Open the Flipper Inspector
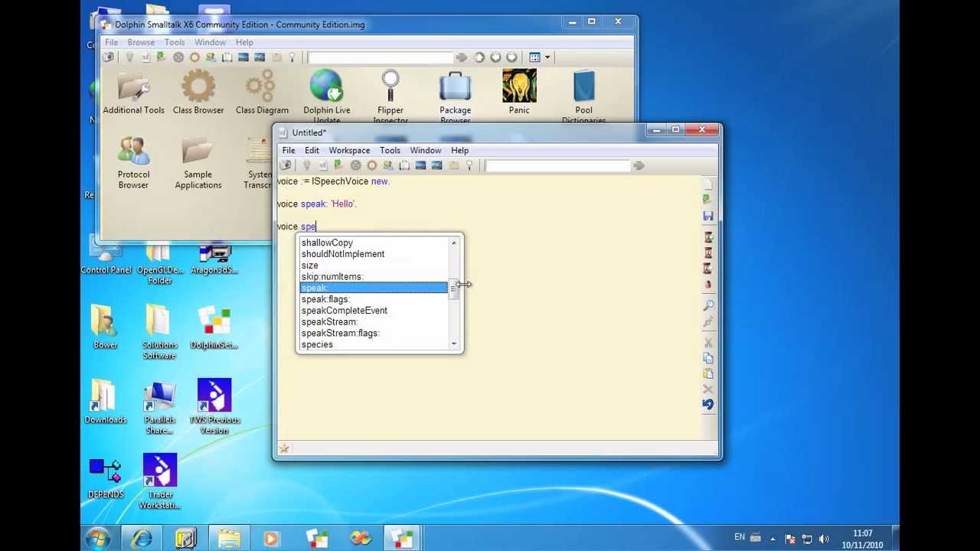 tap(390, 96)
